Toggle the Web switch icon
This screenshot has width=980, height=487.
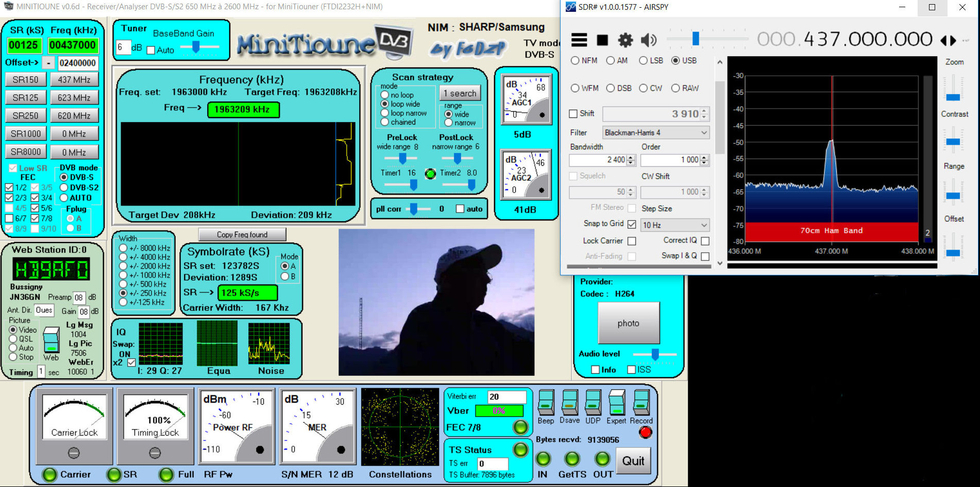point(51,340)
